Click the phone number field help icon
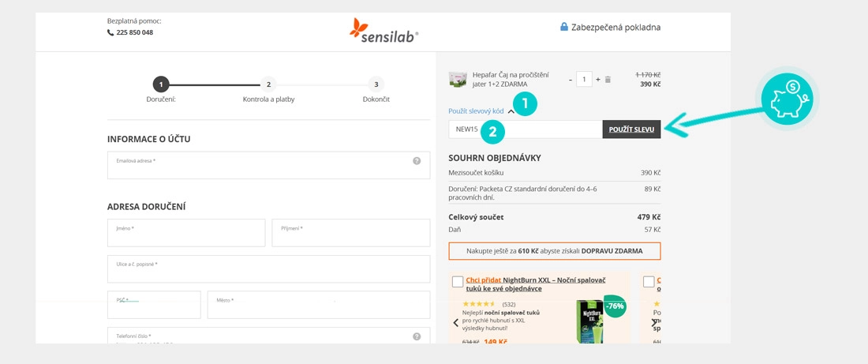The height and width of the screenshot is (364, 868). click(417, 336)
